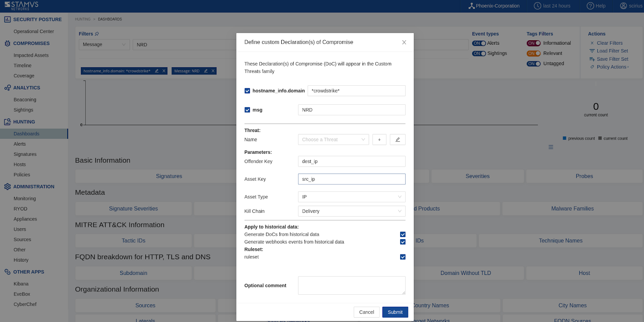644x322 pixels.
Task: Toggle Generate webhooks events from historical data
Action: coord(402,242)
